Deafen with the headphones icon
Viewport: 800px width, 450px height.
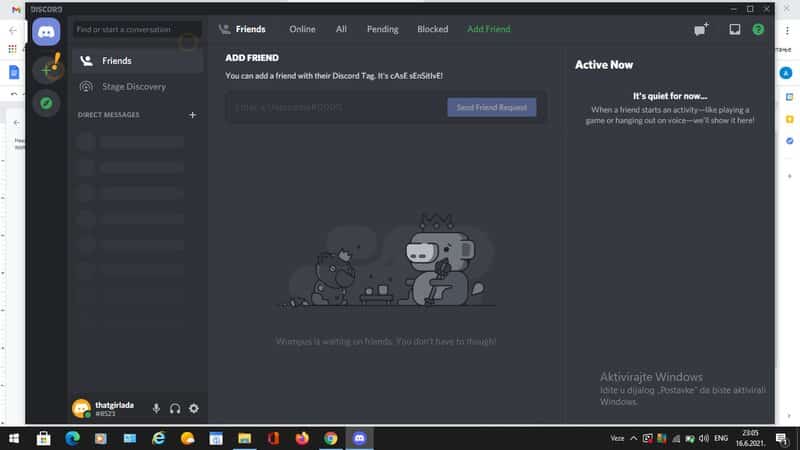(x=175, y=408)
